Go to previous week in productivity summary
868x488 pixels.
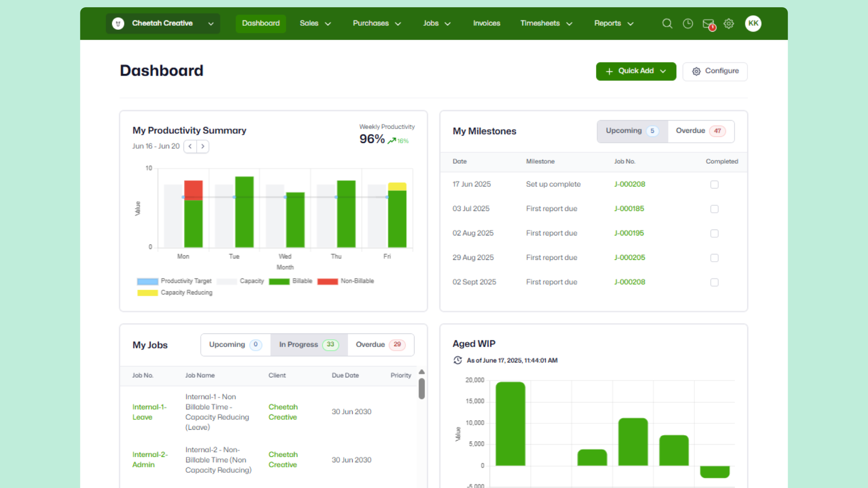tap(190, 146)
